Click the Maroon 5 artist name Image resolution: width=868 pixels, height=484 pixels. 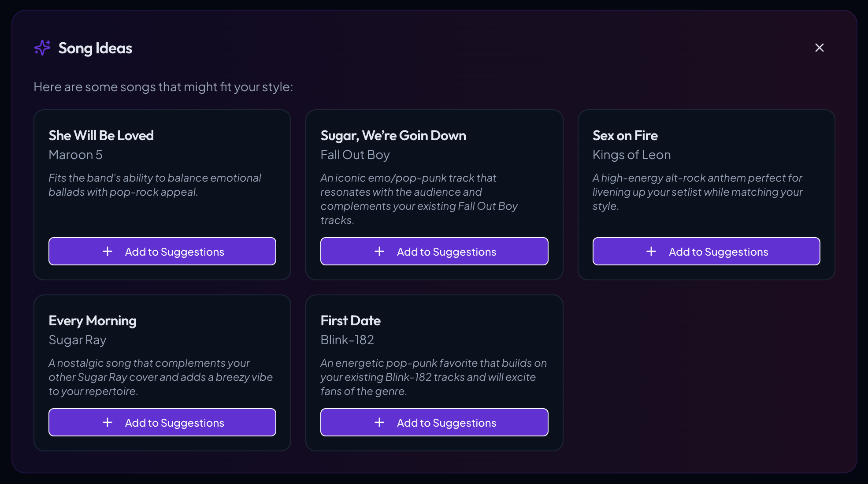[x=75, y=155]
